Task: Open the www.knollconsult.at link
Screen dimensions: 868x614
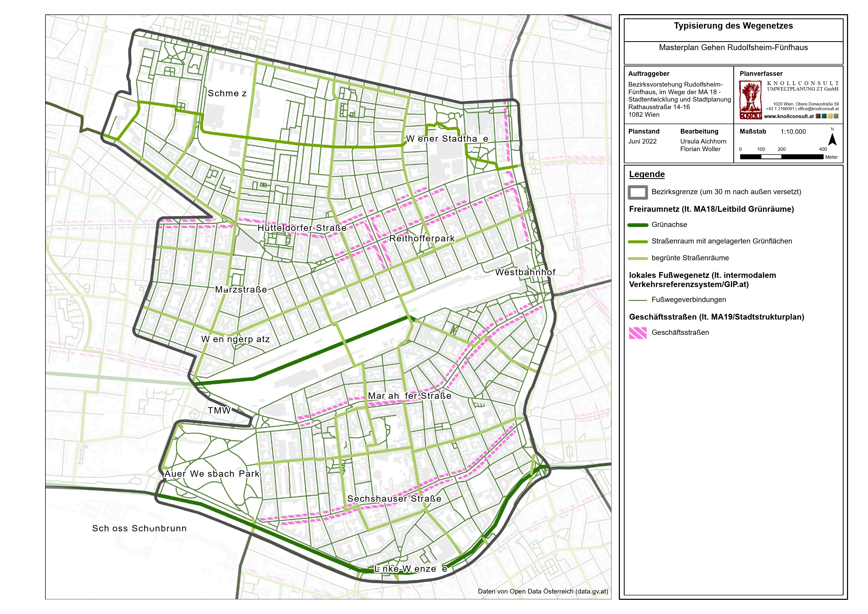Action: tap(788, 117)
